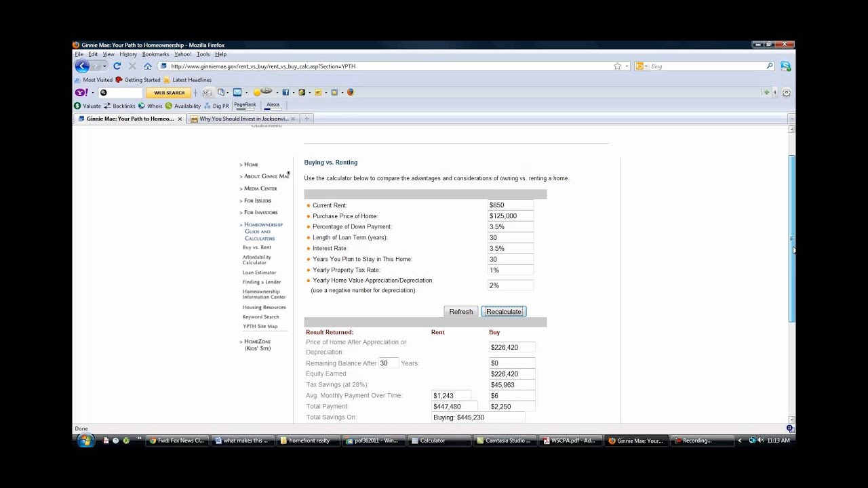Open the Latest Headlines bookmark
Image resolution: width=868 pixels, height=488 pixels.
187,80
